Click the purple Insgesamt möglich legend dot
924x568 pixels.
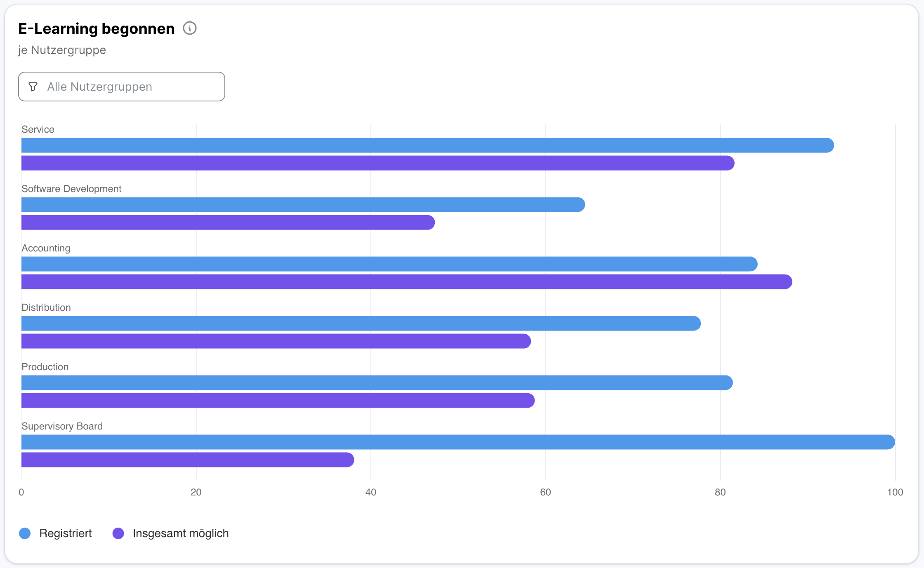(x=118, y=533)
